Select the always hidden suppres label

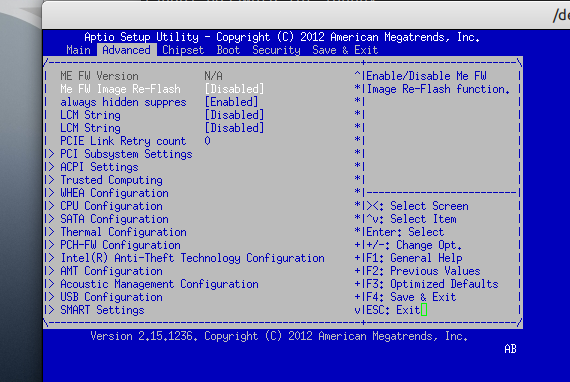click(x=123, y=102)
